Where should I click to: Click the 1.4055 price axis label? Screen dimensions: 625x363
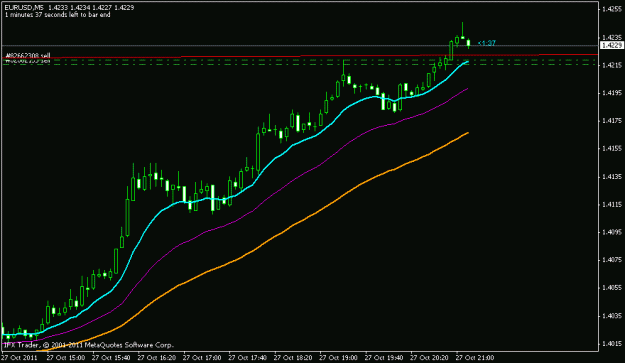click(613, 288)
